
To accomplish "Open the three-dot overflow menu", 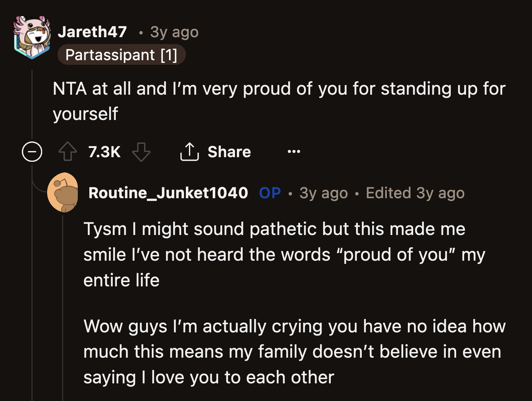I will (x=294, y=152).
